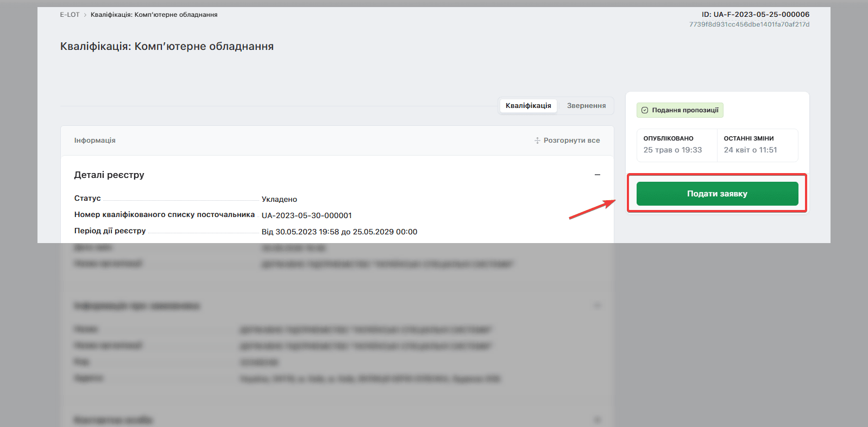
Task: Click the Деталі реєстру section heading
Action: pos(109,175)
